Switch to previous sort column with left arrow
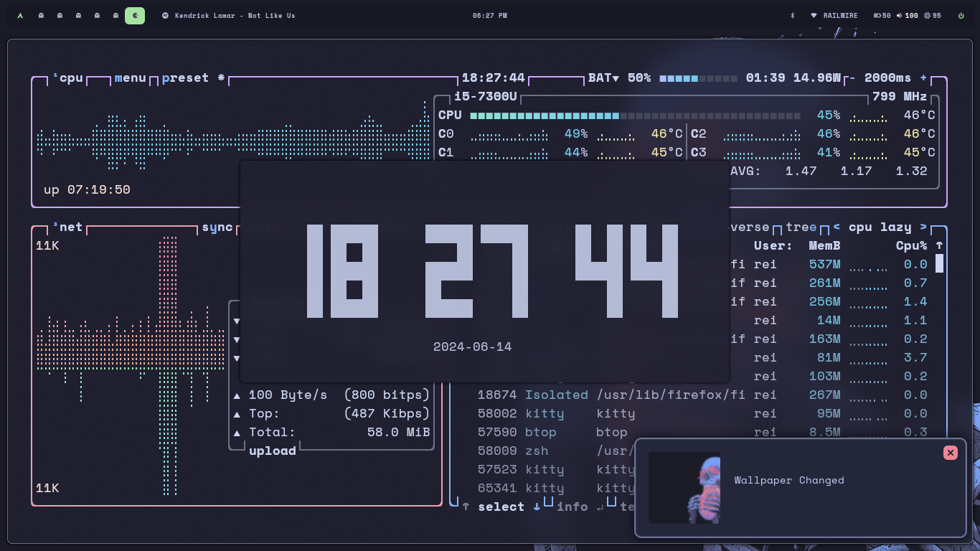The width and height of the screenshot is (980, 551). (837, 227)
